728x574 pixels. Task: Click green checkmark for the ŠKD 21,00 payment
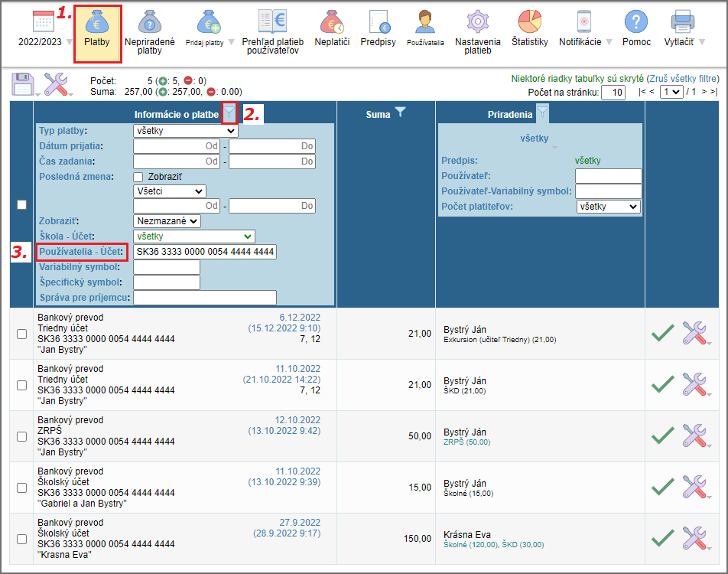[x=663, y=384]
